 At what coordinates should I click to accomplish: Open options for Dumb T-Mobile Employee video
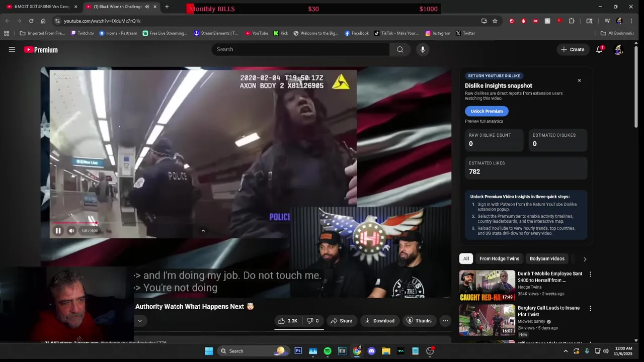590,275
